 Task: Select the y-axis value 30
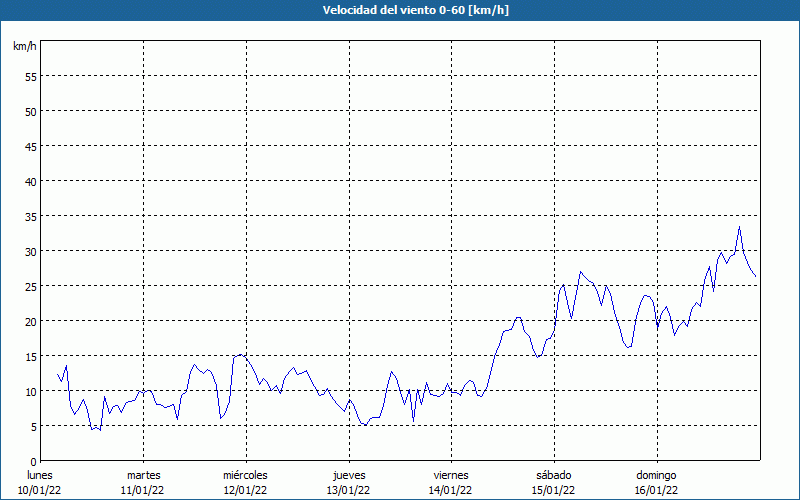coord(31,253)
